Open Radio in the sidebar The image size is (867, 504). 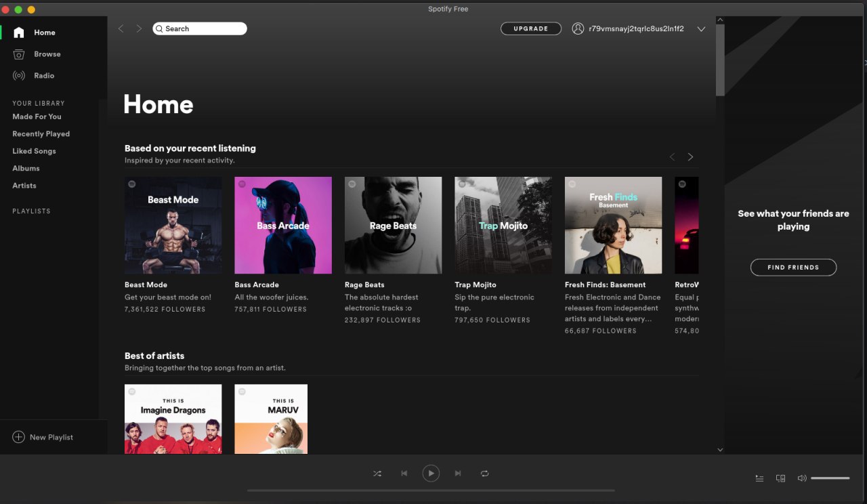click(44, 76)
